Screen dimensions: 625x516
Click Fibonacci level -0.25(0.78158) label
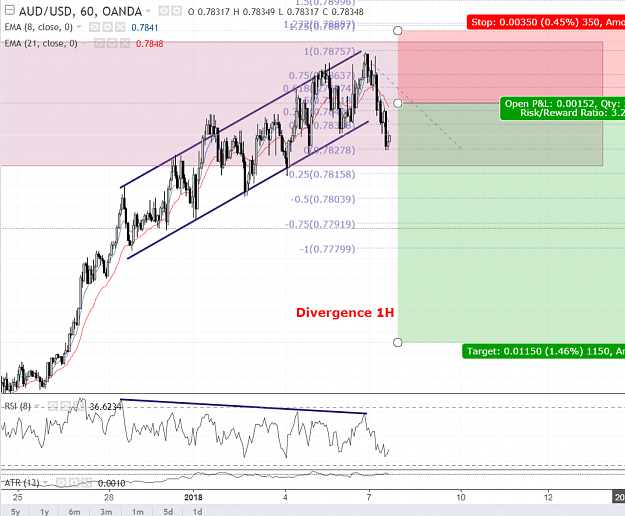tap(321, 174)
